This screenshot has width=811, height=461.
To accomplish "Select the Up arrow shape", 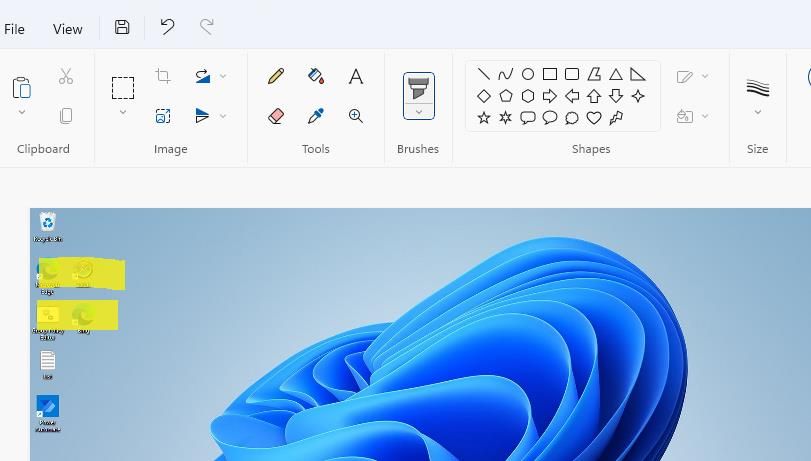I will tap(594, 96).
